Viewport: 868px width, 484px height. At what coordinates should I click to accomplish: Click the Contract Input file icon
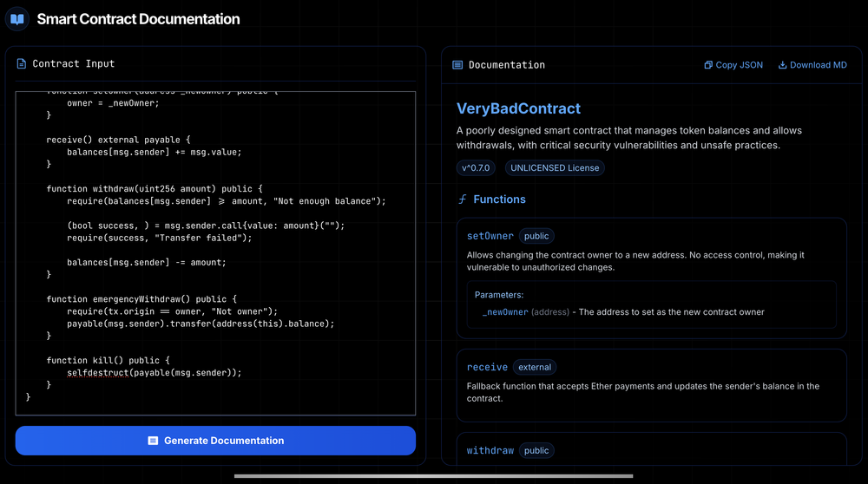(x=22, y=63)
